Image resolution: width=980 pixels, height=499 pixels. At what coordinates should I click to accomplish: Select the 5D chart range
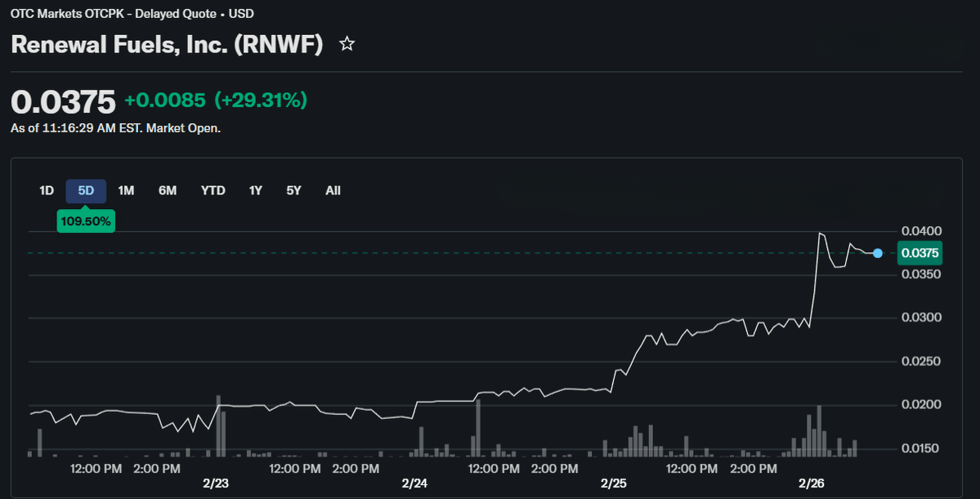click(86, 191)
